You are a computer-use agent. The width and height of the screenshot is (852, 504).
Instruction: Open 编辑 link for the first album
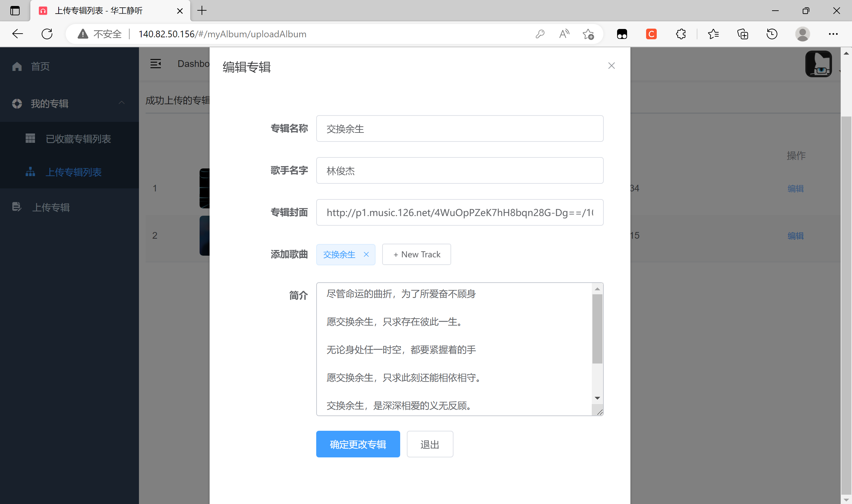click(796, 188)
